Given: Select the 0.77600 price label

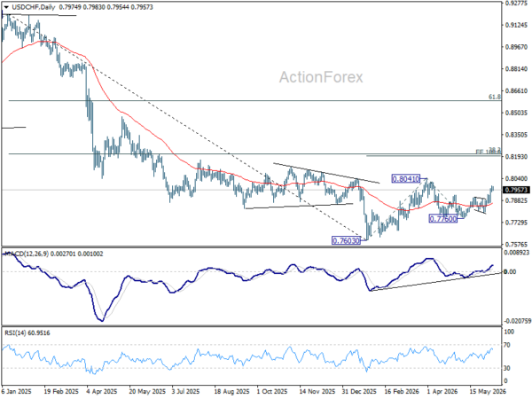Looking at the screenshot, I should (443, 219).
